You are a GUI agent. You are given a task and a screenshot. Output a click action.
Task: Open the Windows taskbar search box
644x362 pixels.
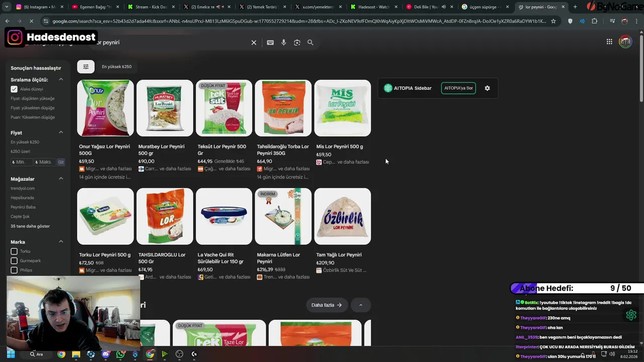tap(37, 354)
